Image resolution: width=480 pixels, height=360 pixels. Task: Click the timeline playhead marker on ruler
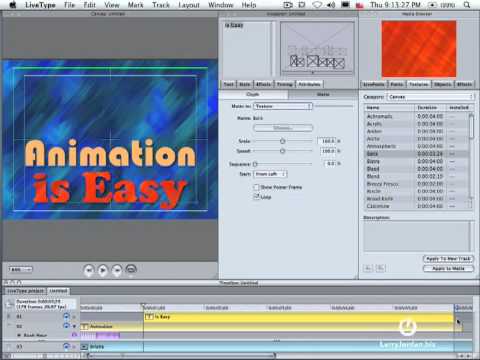click(143, 305)
